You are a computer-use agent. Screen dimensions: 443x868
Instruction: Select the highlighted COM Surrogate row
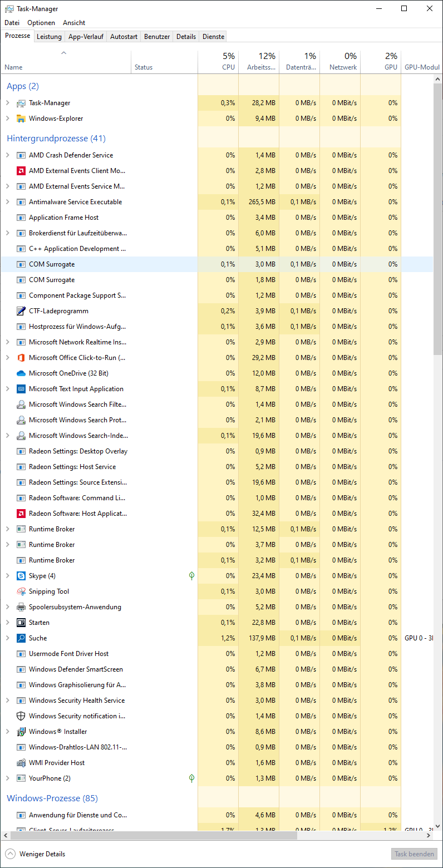pos(217,264)
